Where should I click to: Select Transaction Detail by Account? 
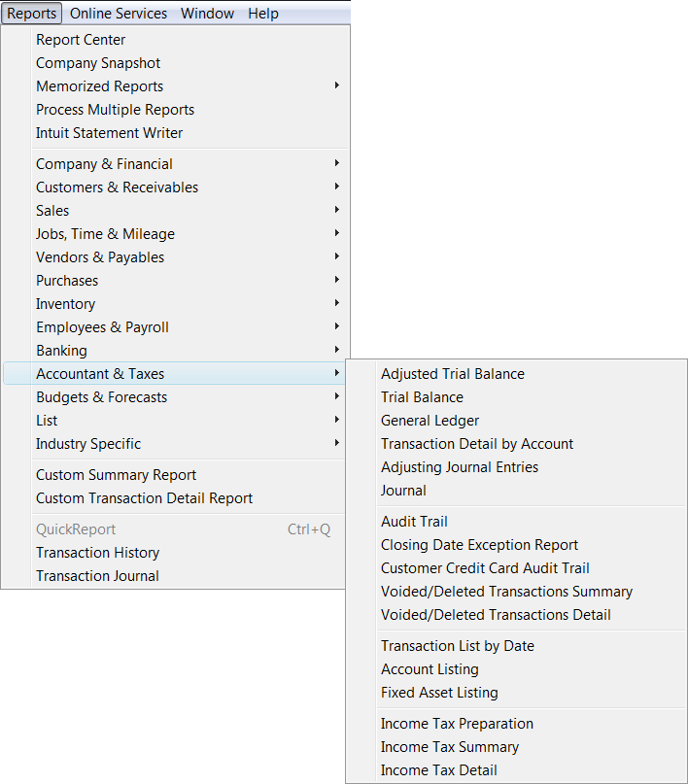click(476, 444)
